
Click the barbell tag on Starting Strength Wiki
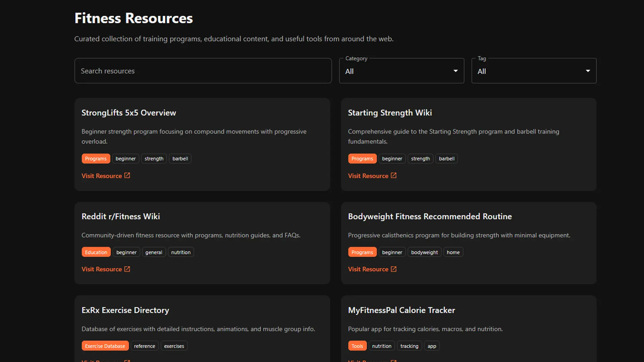pyautogui.click(x=446, y=158)
